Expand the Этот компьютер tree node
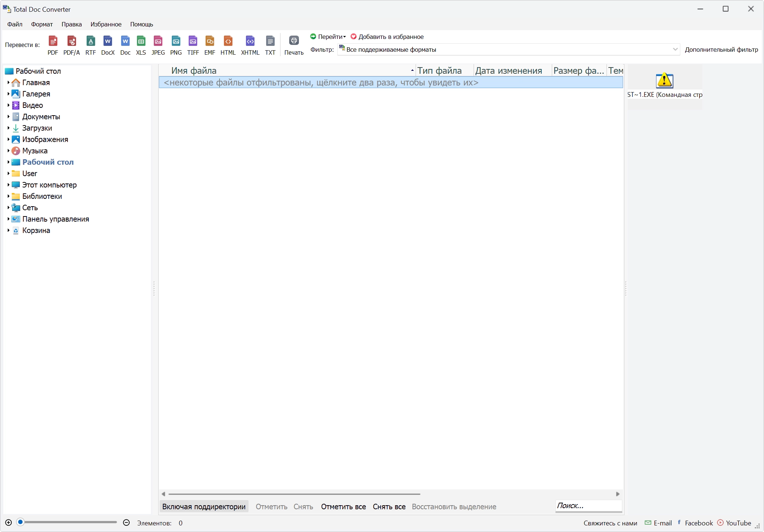Image resolution: width=764 pixels, height=532 pixels. point(8,185)
